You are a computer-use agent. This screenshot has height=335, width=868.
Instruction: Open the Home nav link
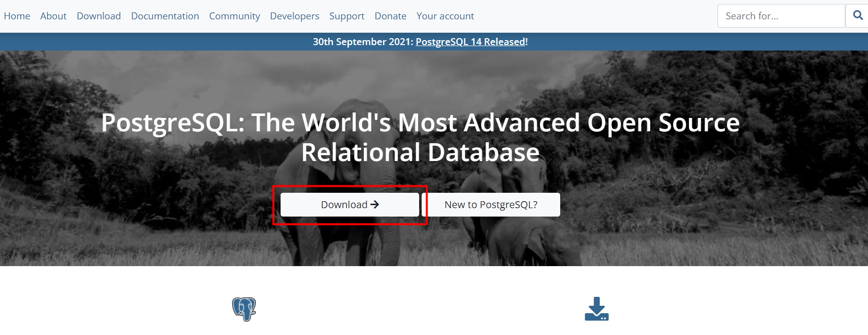point(17,16)
